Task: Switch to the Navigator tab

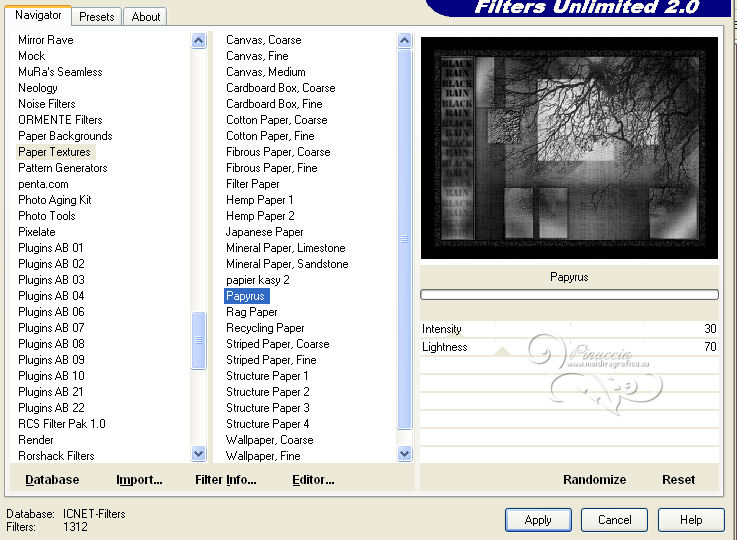Action: (38, 15)
